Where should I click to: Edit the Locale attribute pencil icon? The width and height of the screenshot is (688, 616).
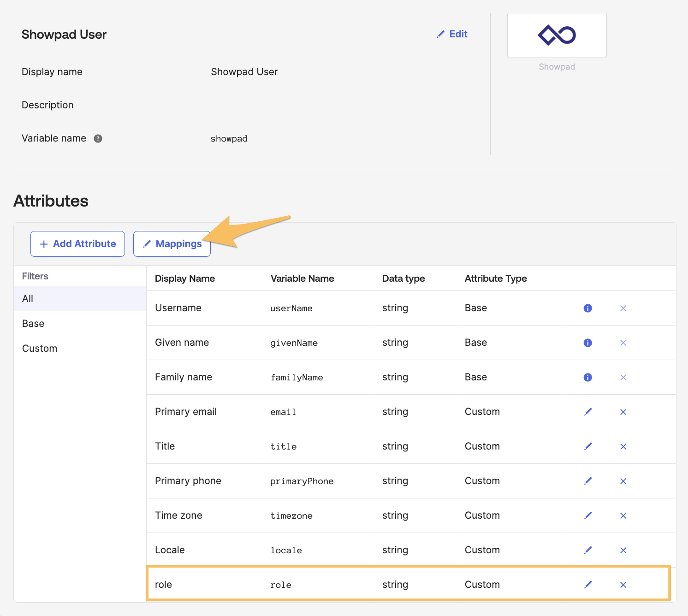tap(588, 550)
